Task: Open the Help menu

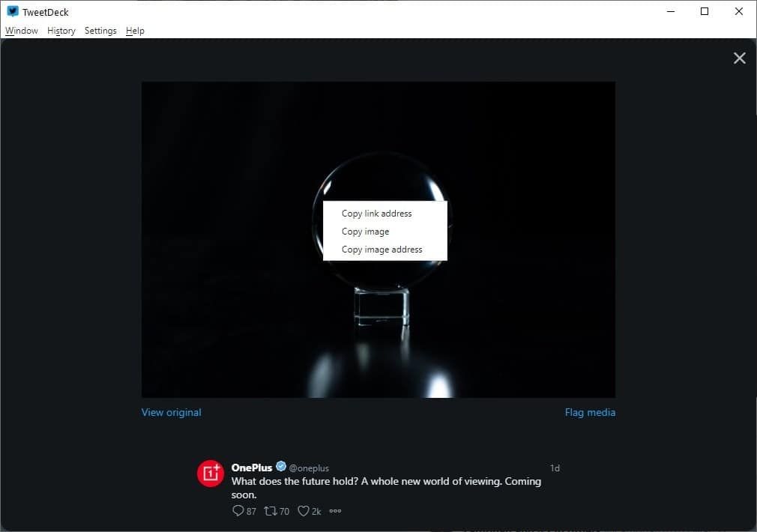Action: point(135,31)
